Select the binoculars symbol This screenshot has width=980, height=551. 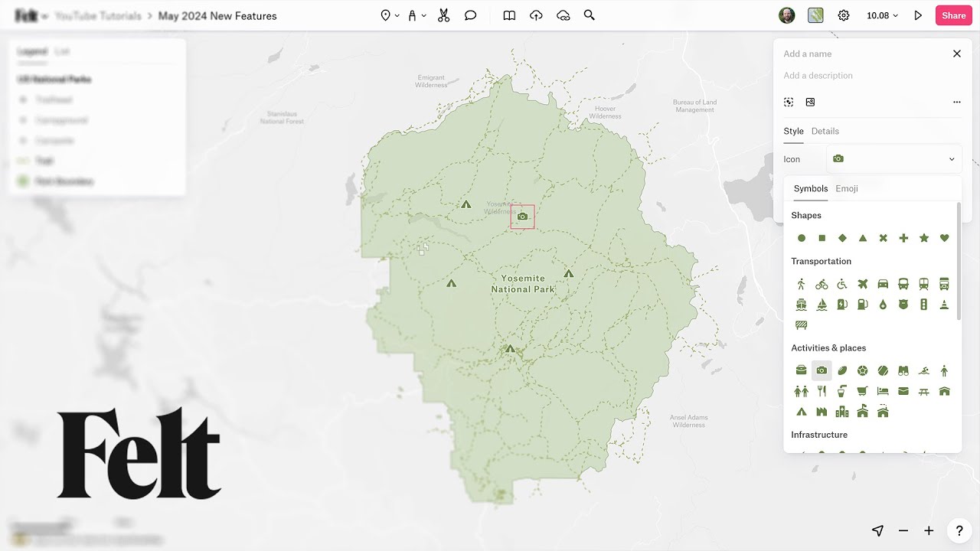(x=903, y=370)
